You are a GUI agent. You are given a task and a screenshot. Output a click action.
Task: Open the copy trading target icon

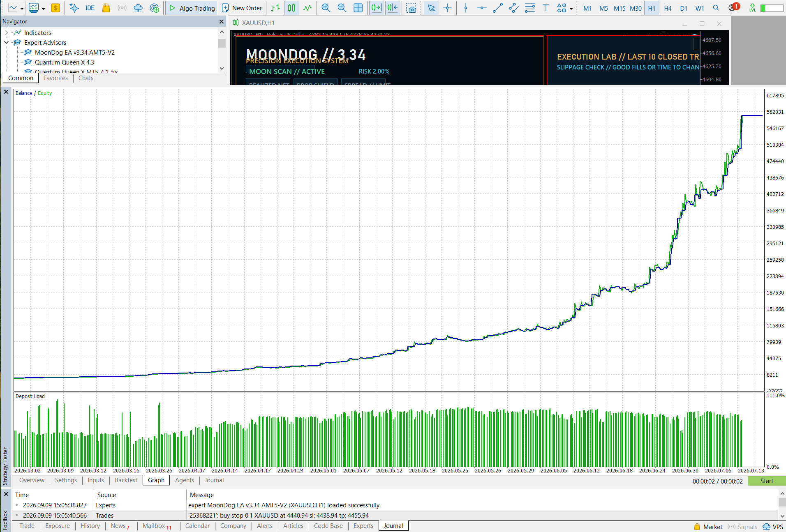(155, 8)
